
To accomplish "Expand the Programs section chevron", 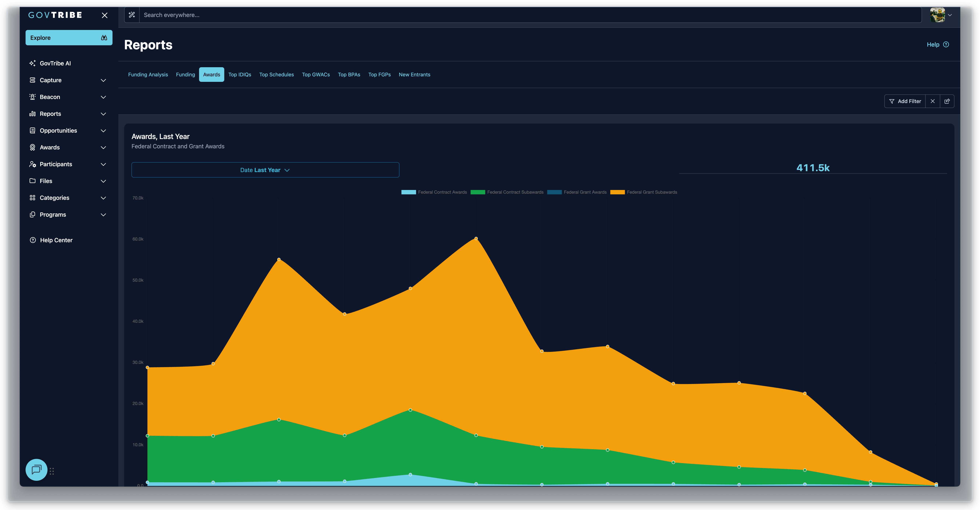I will (x=103, y=215).
